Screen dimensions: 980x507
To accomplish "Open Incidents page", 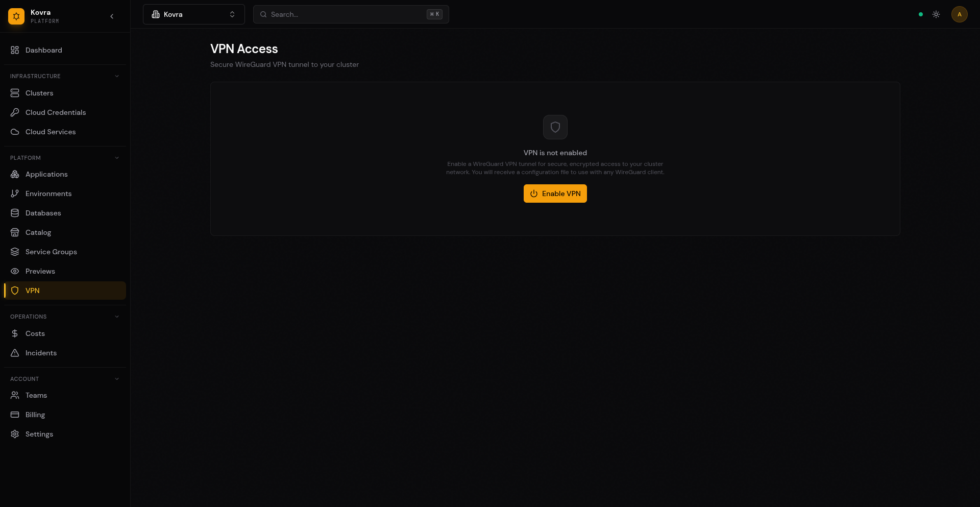I will coord(65,353).
